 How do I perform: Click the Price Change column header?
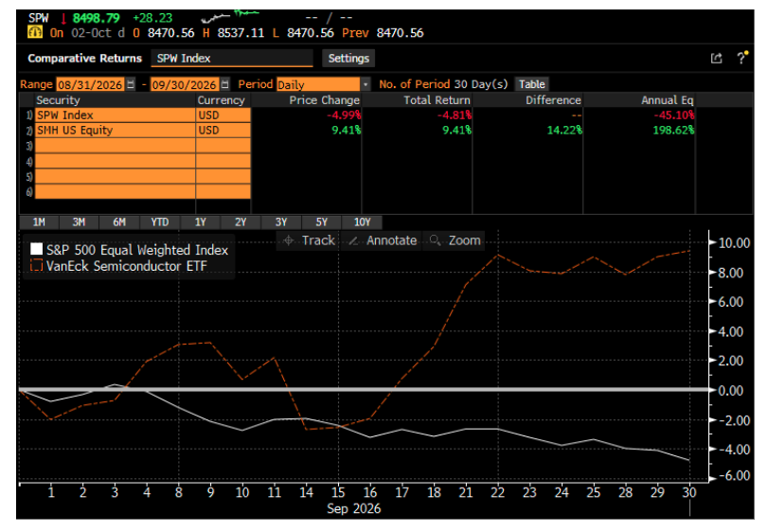pyautogui.click(x=324, y=100)
